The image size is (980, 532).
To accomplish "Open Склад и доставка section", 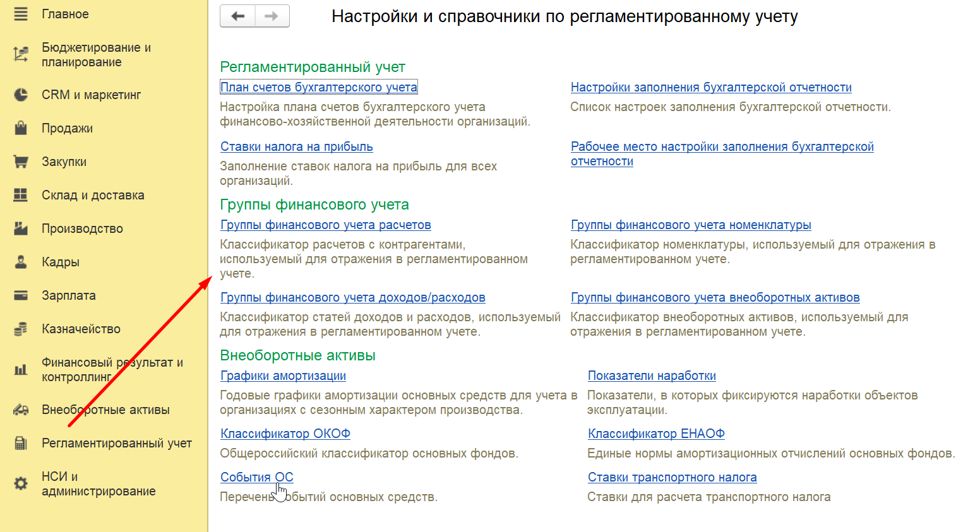I will [93, 195].
